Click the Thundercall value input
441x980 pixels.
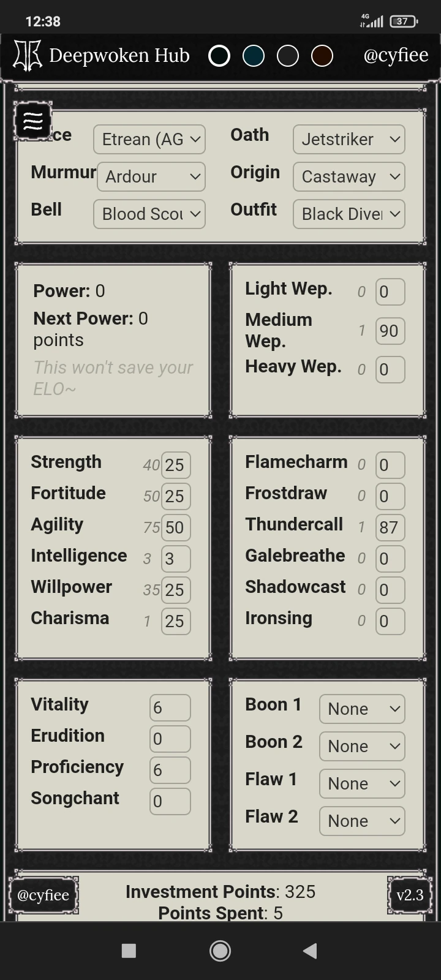coord(390,527)
